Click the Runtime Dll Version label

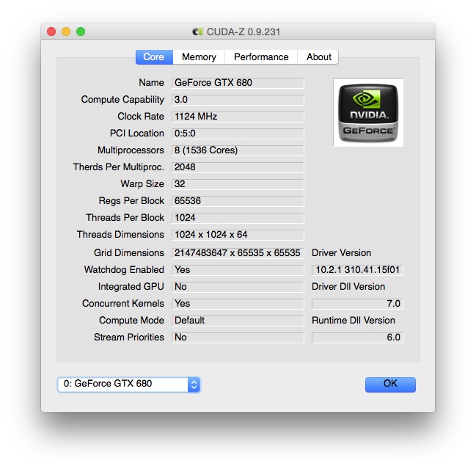(354, 321)
